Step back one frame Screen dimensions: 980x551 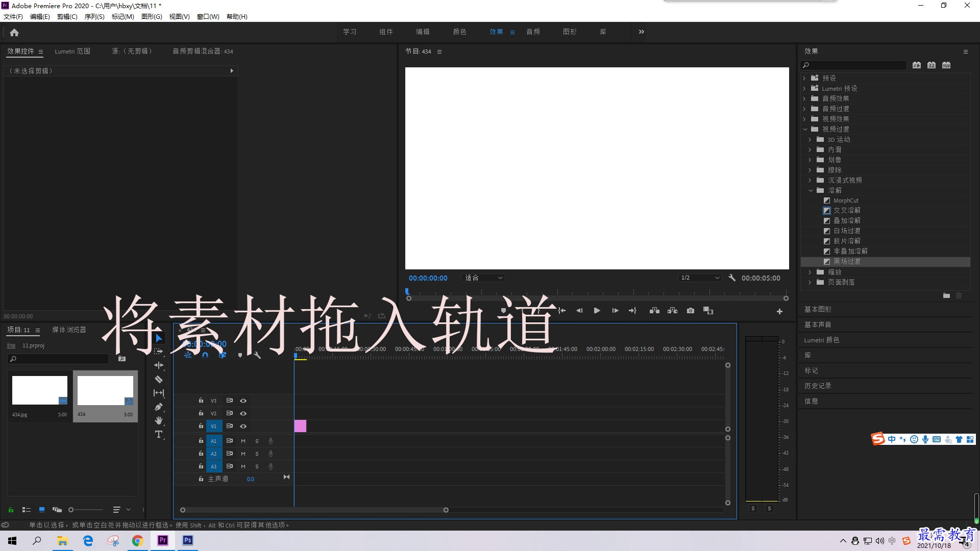pyautogui.click(x=579, y=311)
